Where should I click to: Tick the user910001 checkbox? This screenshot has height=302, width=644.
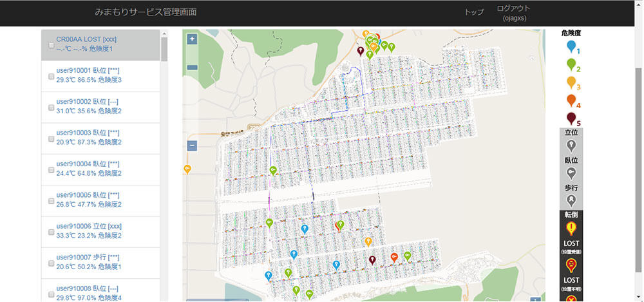(x=52, y=76)
